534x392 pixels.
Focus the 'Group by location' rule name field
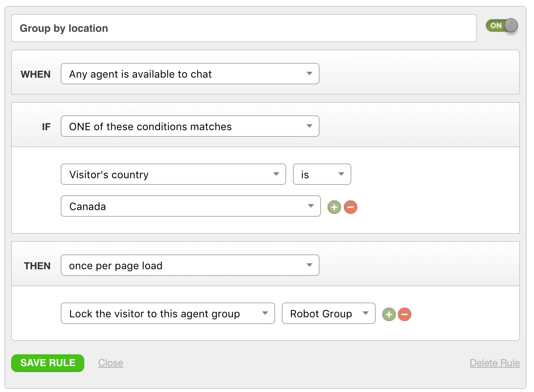(x=244, y=28)
